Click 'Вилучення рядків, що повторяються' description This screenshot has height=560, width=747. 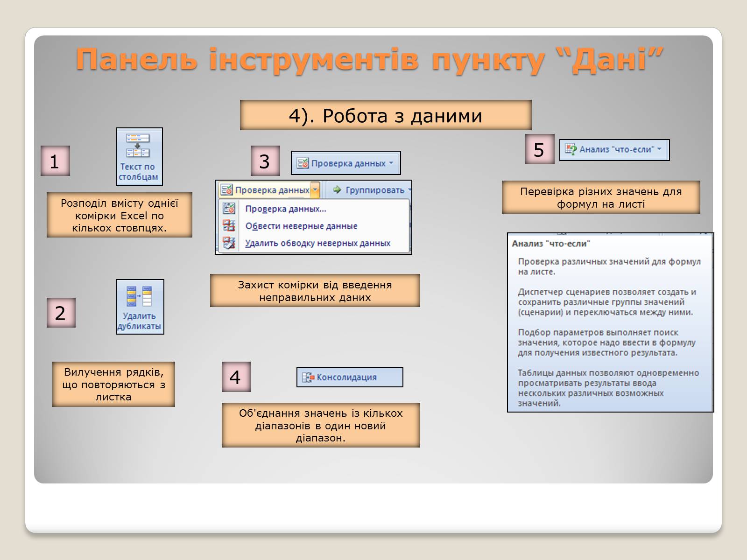pos(113,384)
